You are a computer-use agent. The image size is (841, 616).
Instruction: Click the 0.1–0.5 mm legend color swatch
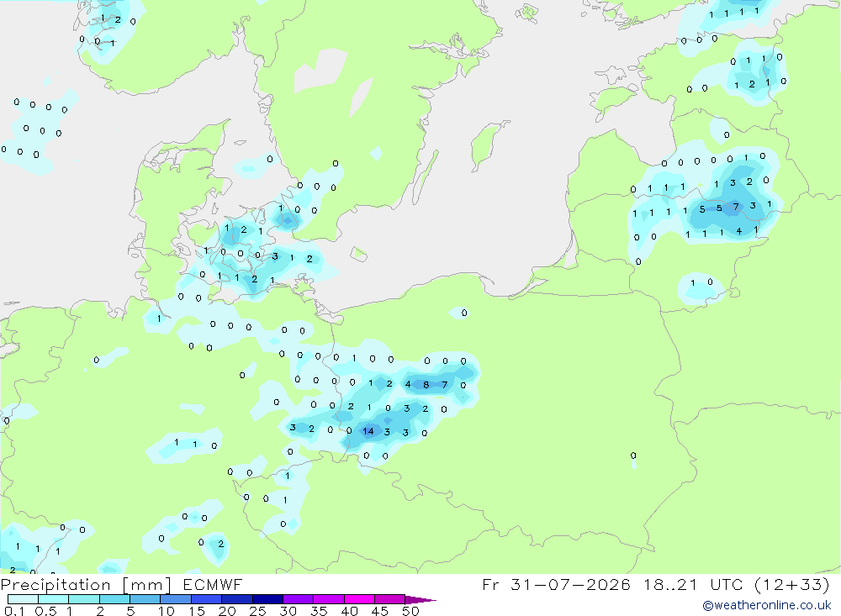[x=23, y=599]
